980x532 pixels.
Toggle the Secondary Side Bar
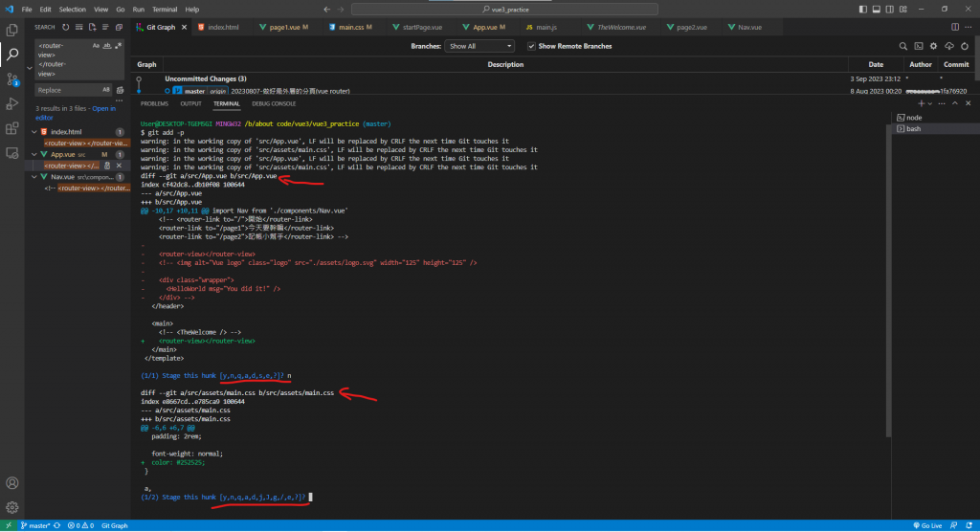coord(889,10)
